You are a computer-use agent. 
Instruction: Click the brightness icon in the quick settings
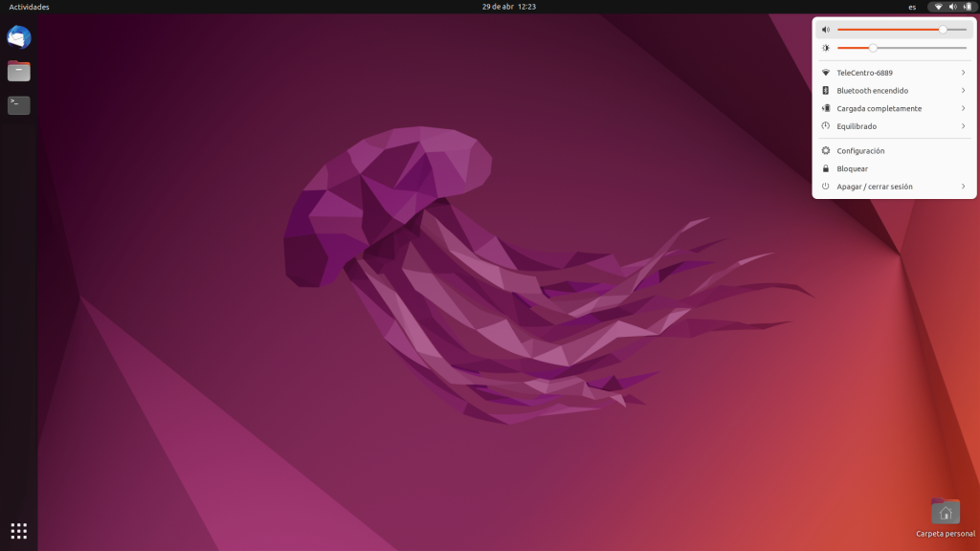tap(825, 47)
